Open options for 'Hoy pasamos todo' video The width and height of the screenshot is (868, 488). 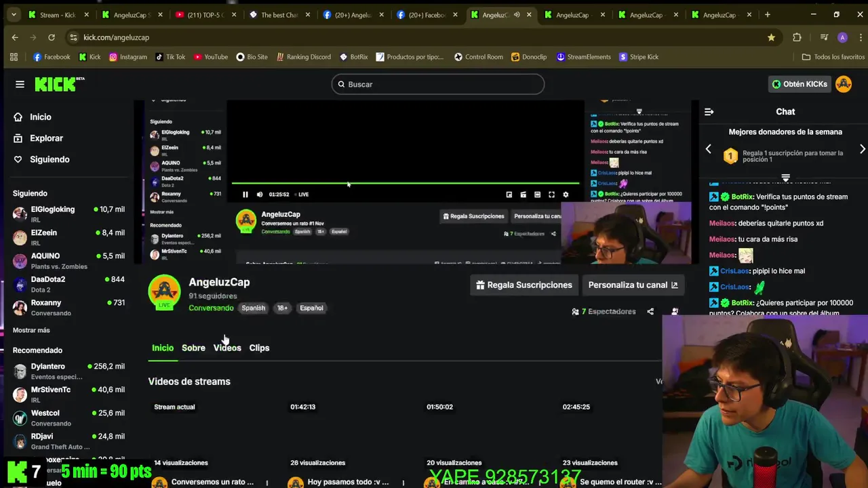[403, 483]
